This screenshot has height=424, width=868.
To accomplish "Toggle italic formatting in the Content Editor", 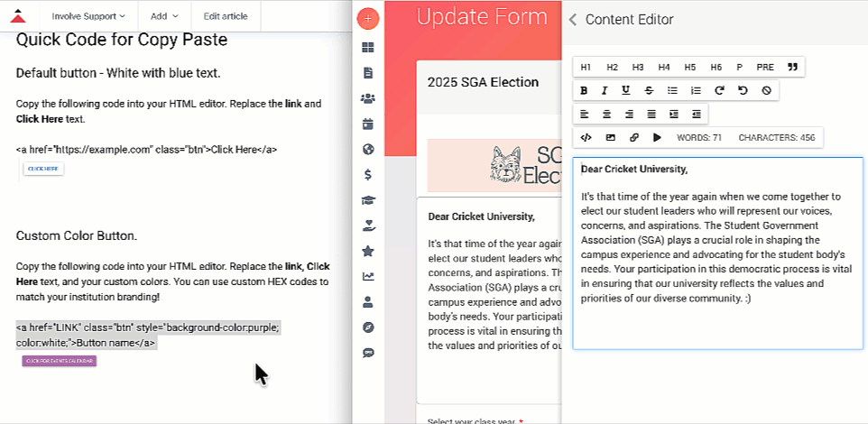I will pyautogui.click(x=605, y=91).
